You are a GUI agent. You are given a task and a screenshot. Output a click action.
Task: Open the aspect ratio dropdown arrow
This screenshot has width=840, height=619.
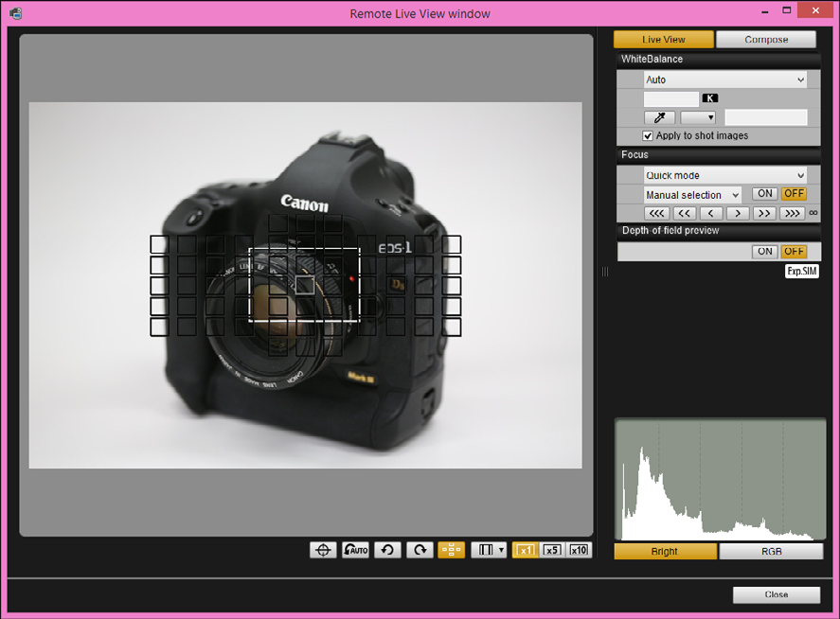pos(501,550)
